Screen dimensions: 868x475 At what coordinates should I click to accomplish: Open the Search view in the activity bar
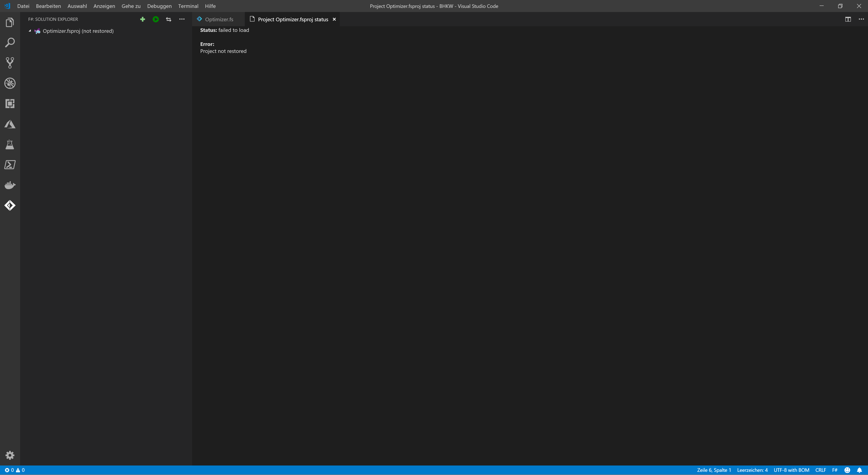10,43
